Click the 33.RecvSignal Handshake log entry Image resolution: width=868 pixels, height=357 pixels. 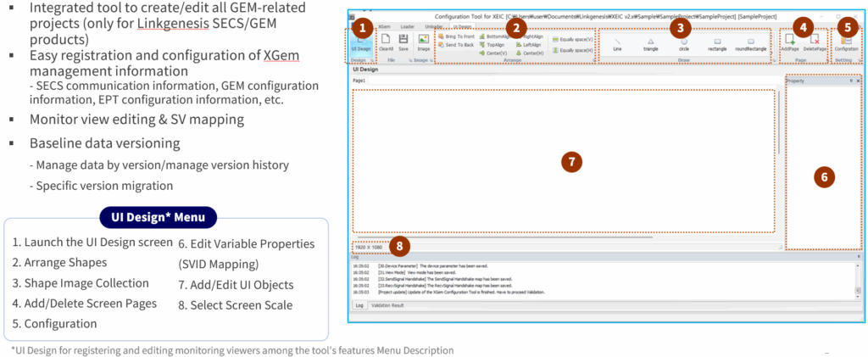coord(431,285)
